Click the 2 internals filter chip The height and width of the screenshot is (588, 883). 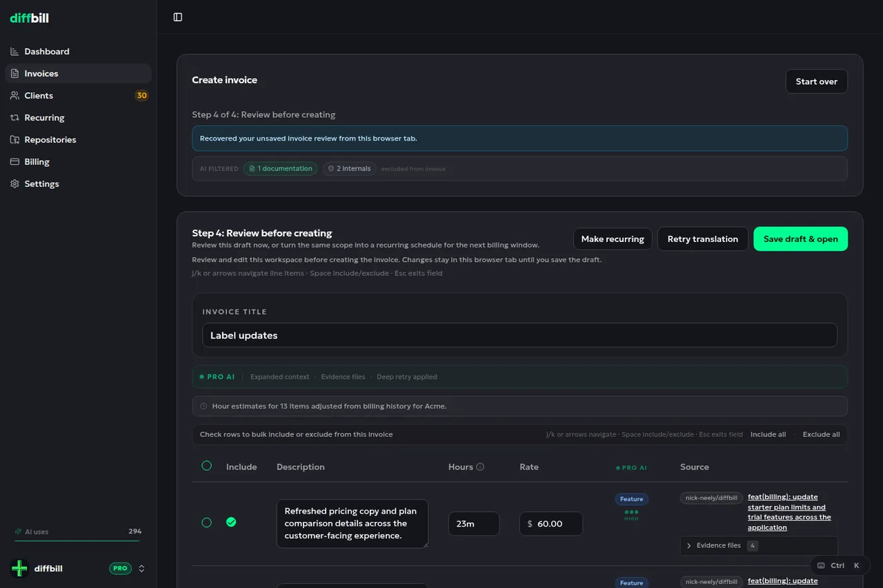(349, 168)
